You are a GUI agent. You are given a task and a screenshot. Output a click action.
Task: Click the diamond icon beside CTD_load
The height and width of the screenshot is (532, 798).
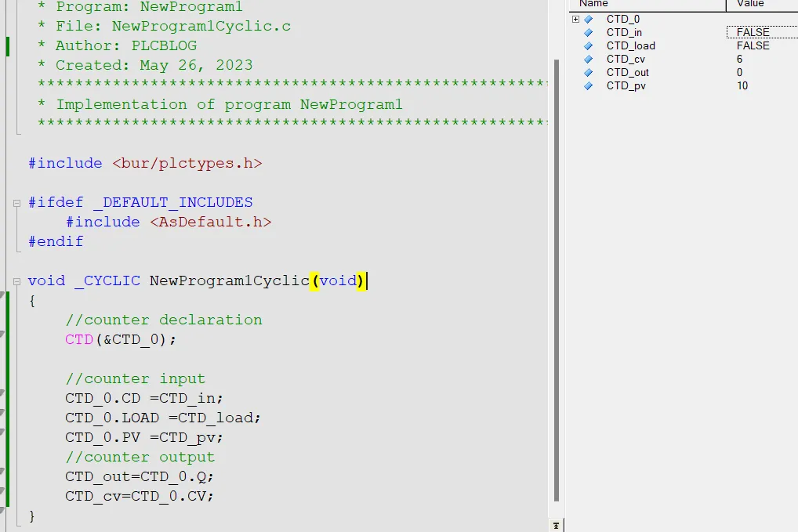[588, 45]
